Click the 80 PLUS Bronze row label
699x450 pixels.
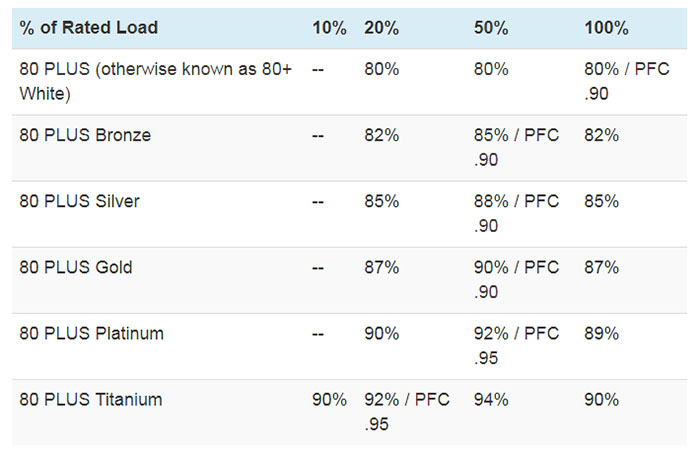(x=85, y=135)
